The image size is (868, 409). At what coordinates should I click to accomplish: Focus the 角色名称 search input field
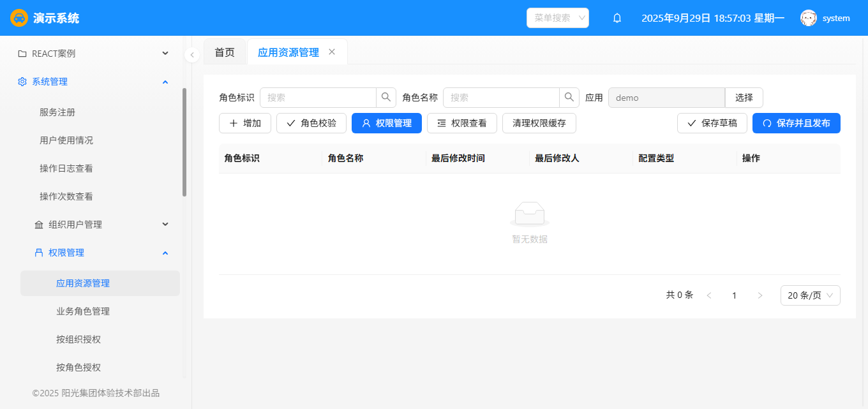point(501,98)
